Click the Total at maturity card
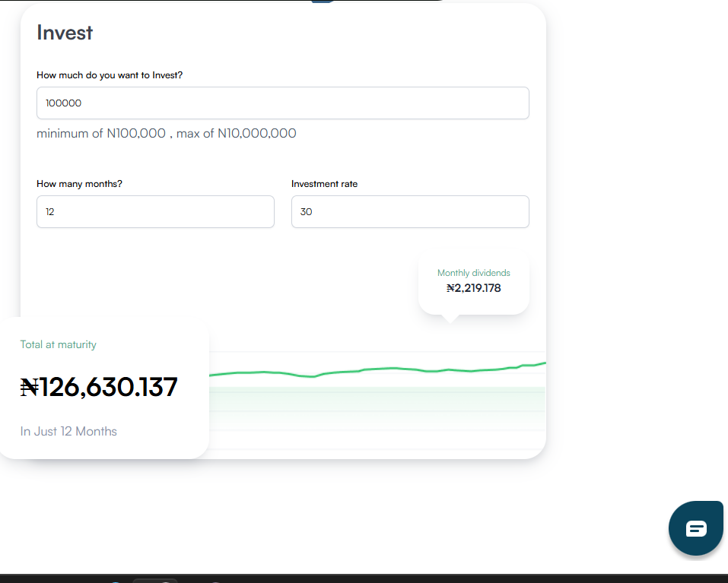The image size is (728, 583). tap(104, 388)
